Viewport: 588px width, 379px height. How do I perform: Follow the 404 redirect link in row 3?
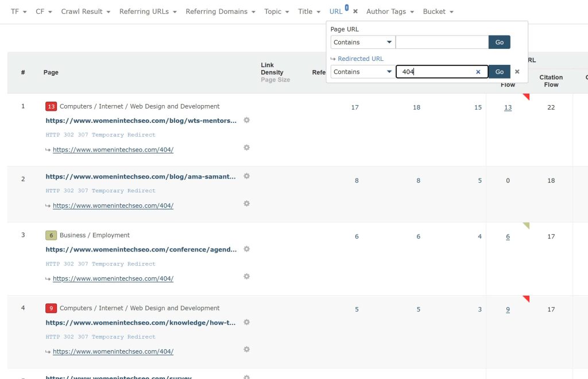[113, 279]
